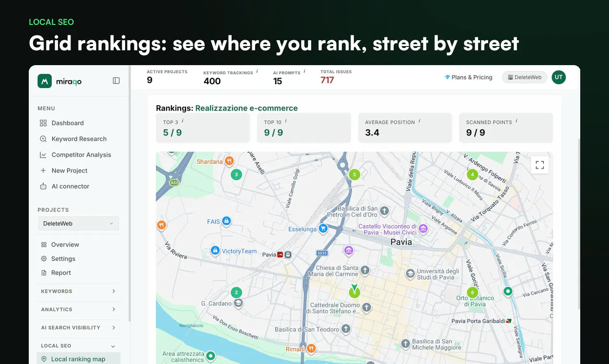Open the DeleteWeb project dropdown
The image size is (609, 364).
click(79, 224)
